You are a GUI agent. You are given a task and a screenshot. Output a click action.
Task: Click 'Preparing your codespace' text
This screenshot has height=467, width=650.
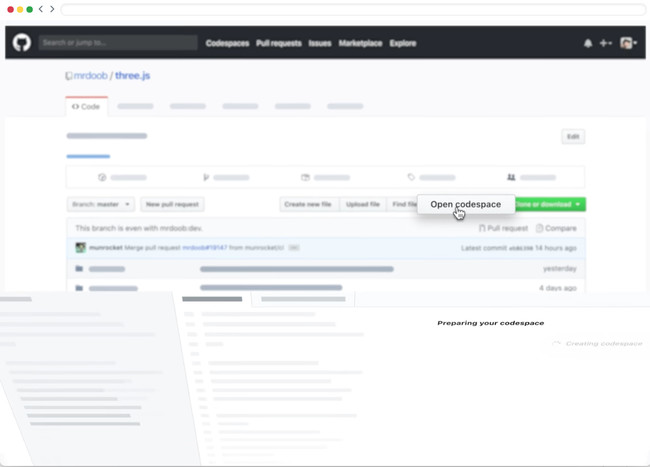tap(490, 323)
